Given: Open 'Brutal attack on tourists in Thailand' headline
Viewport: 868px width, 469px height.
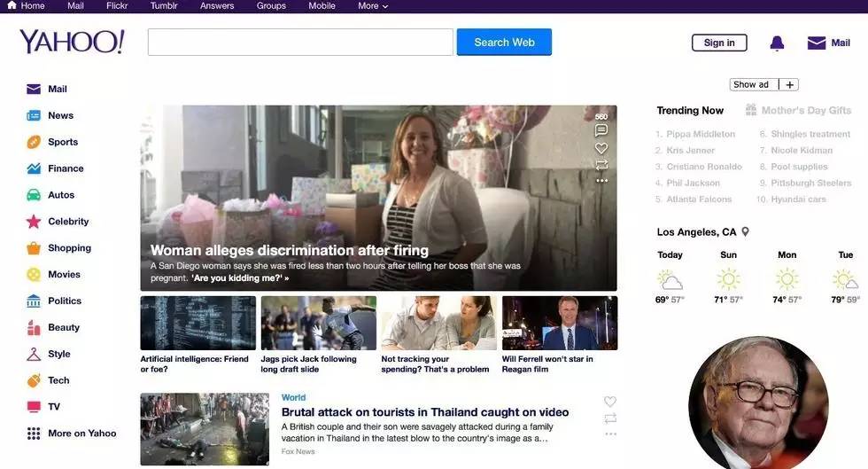Looking at the screenshot, I should [x=425, y=412].
